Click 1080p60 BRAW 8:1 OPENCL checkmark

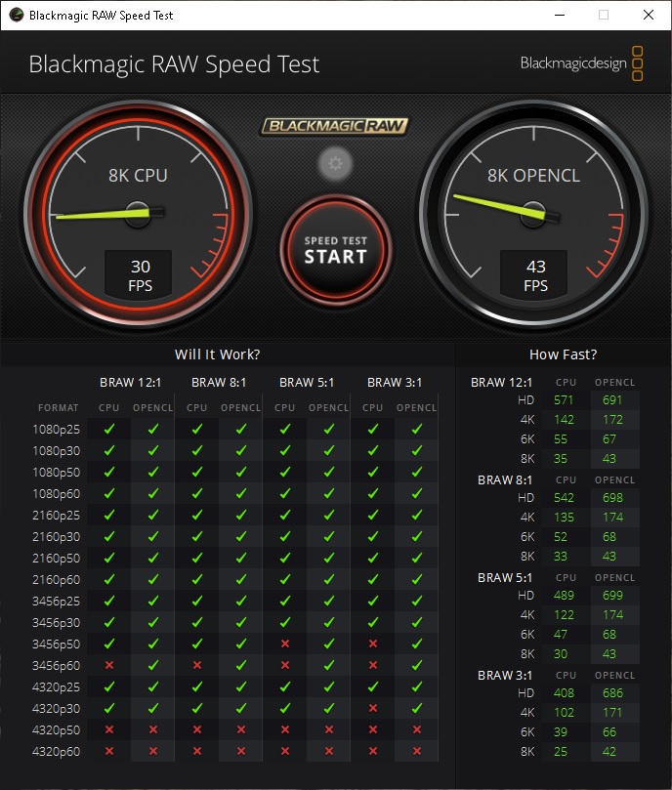pyautogui.click(x=241, y=493)
